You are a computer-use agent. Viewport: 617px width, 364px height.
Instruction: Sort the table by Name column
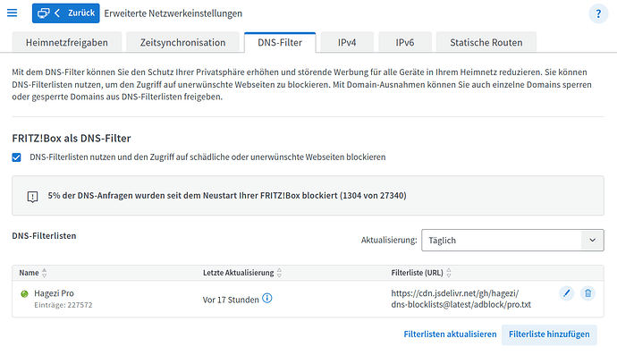point(33,273)
